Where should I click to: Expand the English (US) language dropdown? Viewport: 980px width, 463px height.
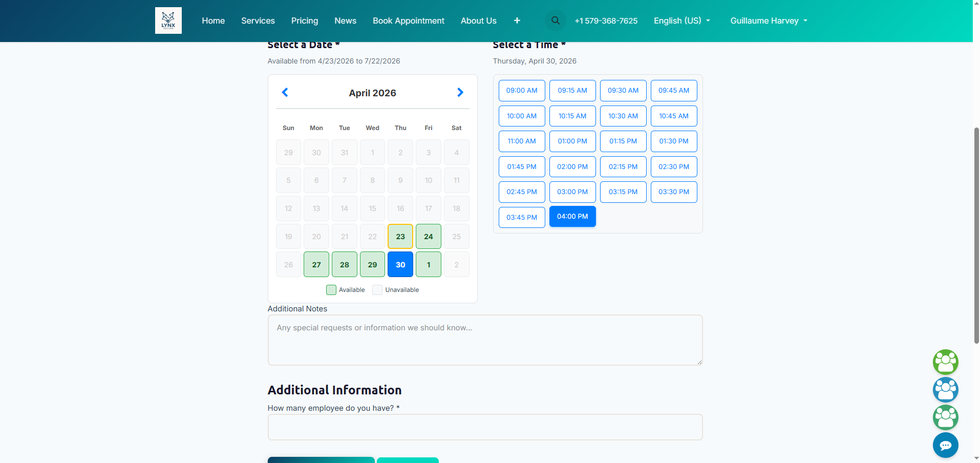[681, 20]
